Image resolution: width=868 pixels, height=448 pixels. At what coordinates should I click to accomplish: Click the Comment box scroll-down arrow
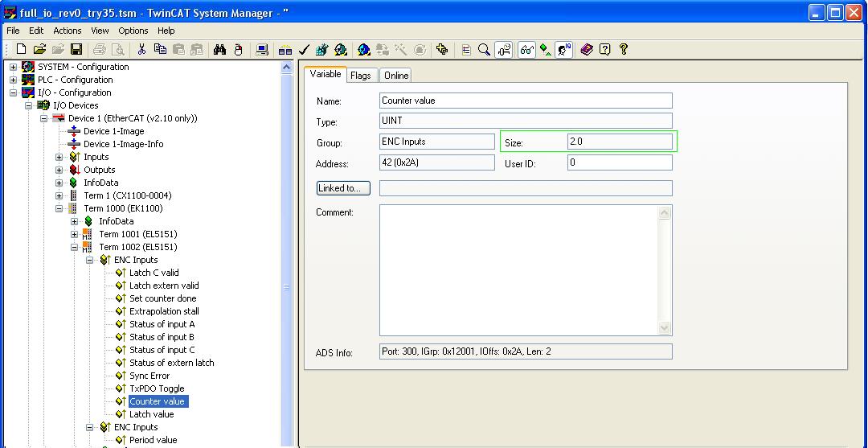(x=665, y=328)
